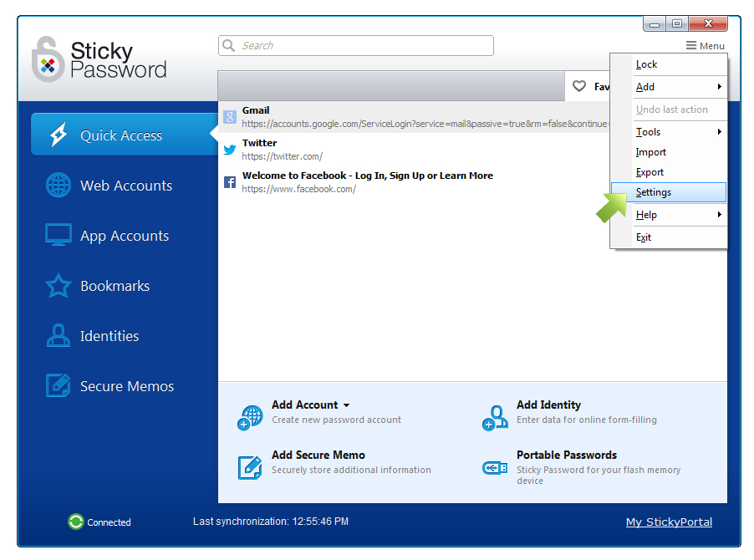Click 'Enter data for online form-filling' text

(587, 420)
